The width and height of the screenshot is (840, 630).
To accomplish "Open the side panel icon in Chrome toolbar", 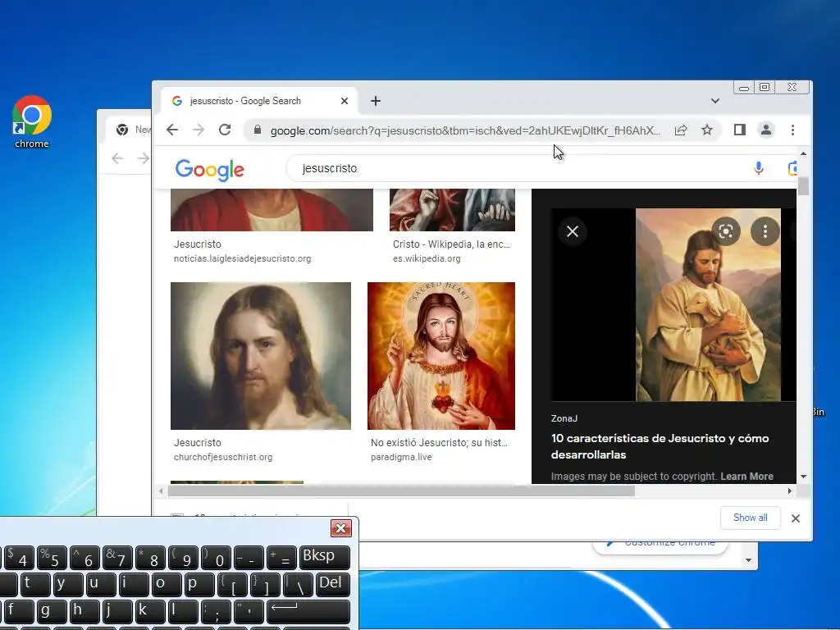I will tap(740, 130).
